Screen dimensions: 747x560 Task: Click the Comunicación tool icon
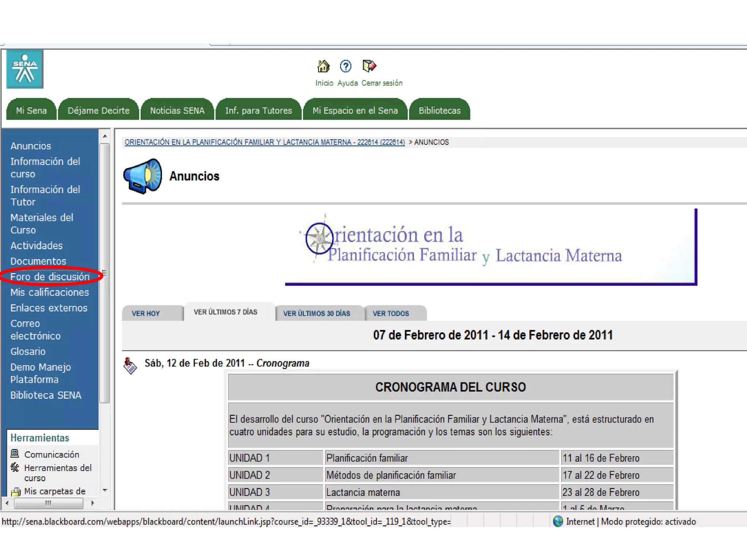point(15,454)
